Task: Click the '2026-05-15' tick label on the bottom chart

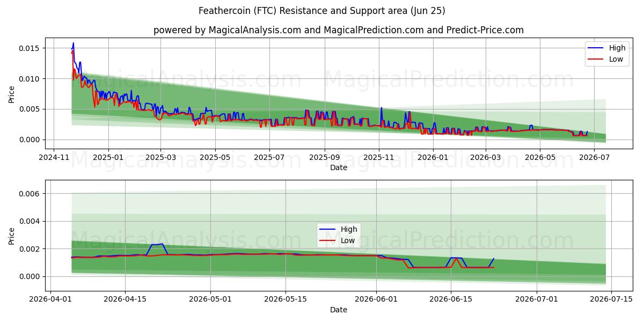Action: point(285,300)
